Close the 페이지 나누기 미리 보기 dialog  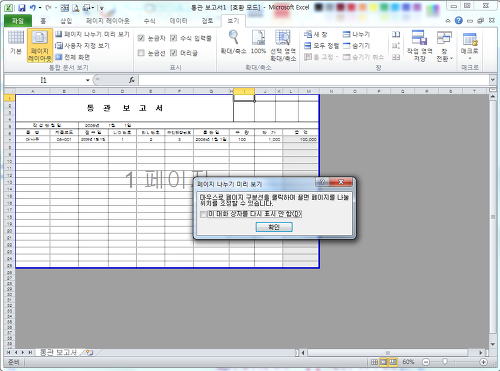341,182
